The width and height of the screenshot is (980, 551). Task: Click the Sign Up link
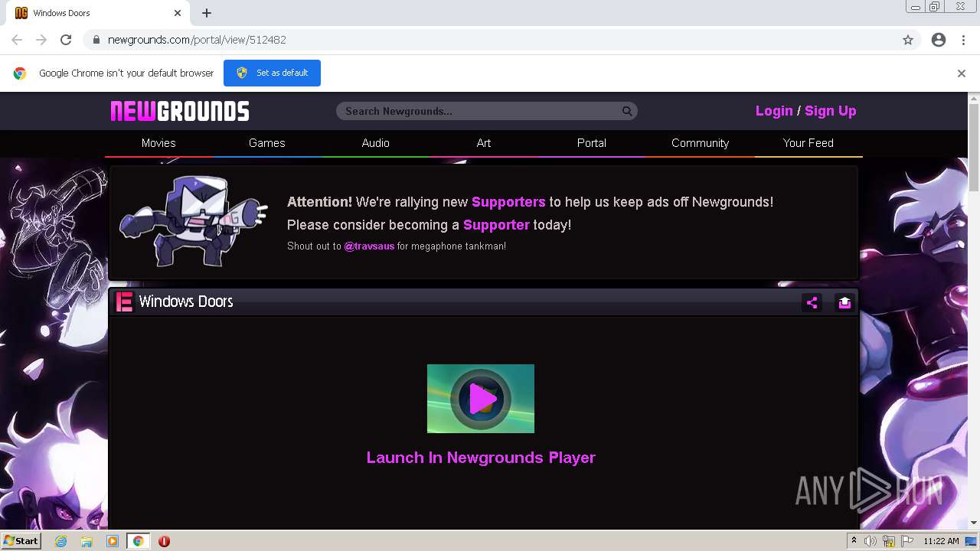(831, 111)
